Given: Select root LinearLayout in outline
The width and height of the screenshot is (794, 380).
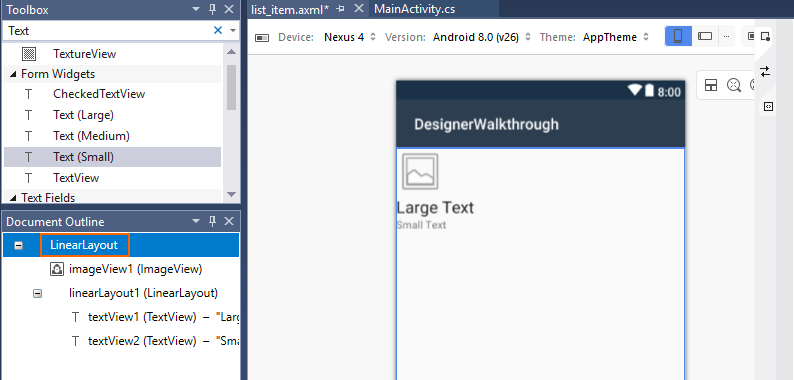Looking at the screenshot, I should click(85, 245).
